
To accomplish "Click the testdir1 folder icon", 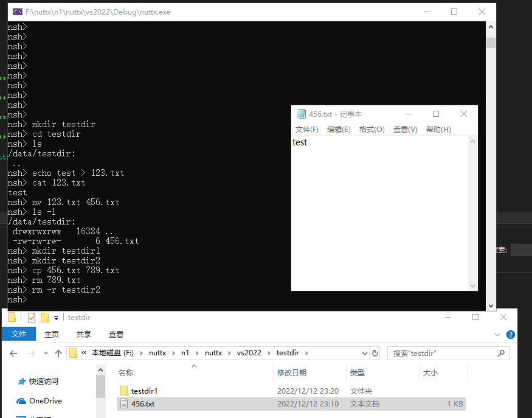I will [124, 391].
